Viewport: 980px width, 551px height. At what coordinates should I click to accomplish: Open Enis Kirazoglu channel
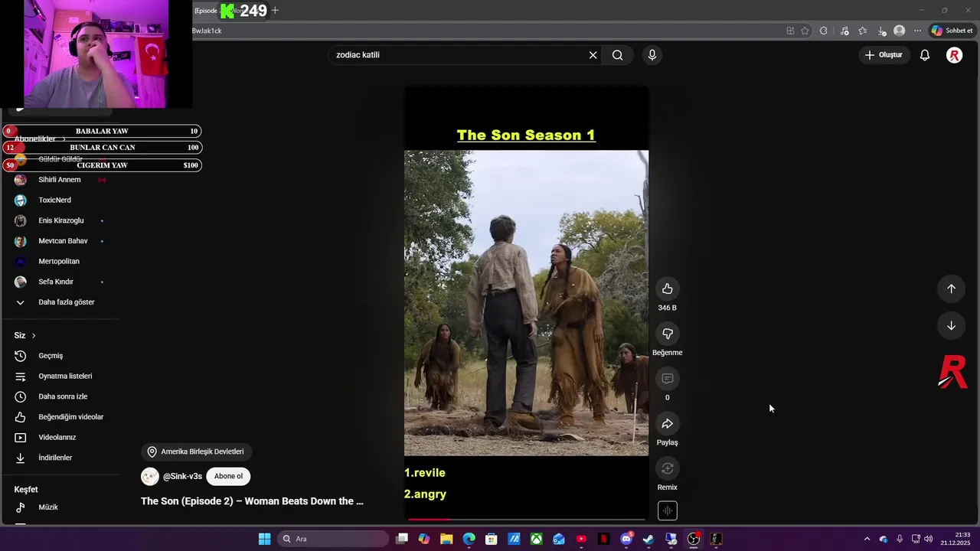60,220
